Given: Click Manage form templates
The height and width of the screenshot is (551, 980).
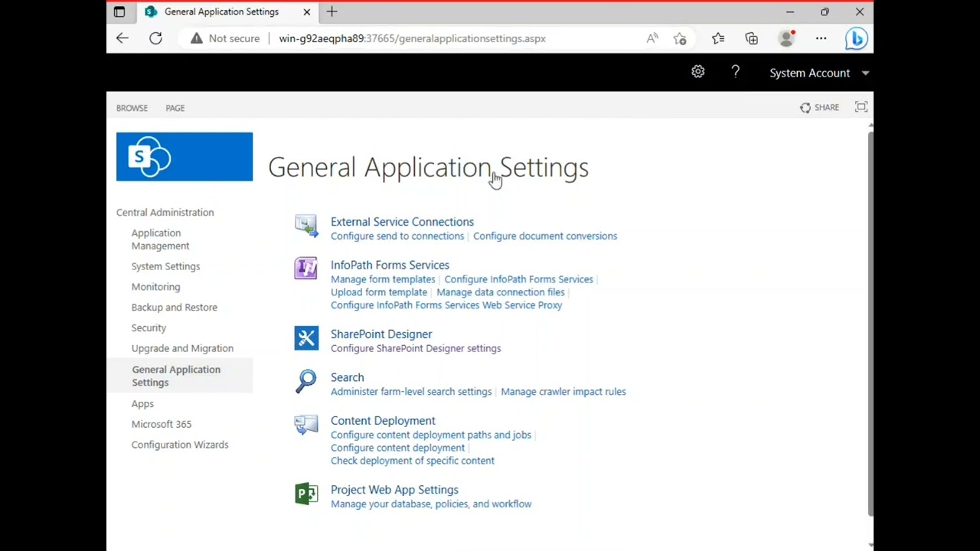Looking at the screenshot, I should pyautogui.click(x=383, y=279).
